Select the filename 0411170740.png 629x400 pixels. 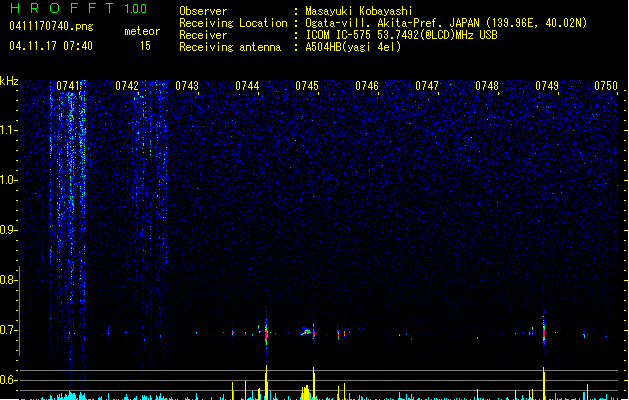coord(51,26)
